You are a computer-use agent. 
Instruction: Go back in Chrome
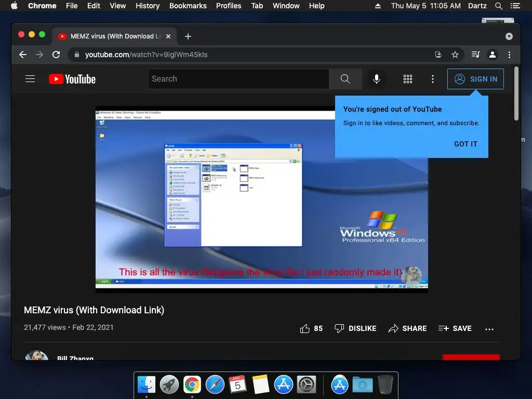click(x=23, y=55)
